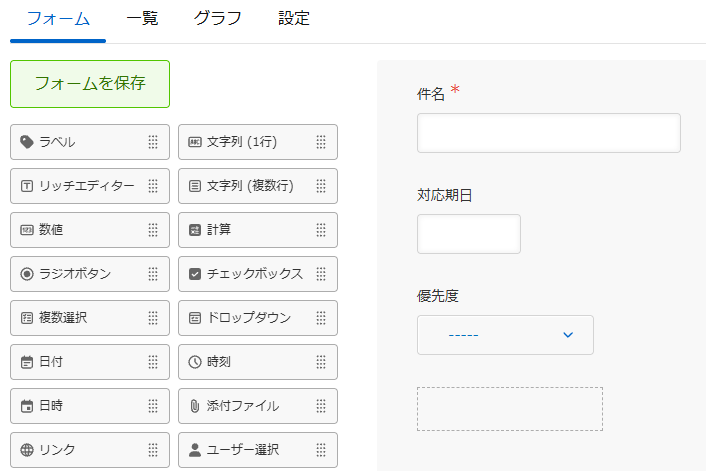
Task: Click drag handle of 添付ファイル field
Action: point(321,406)
